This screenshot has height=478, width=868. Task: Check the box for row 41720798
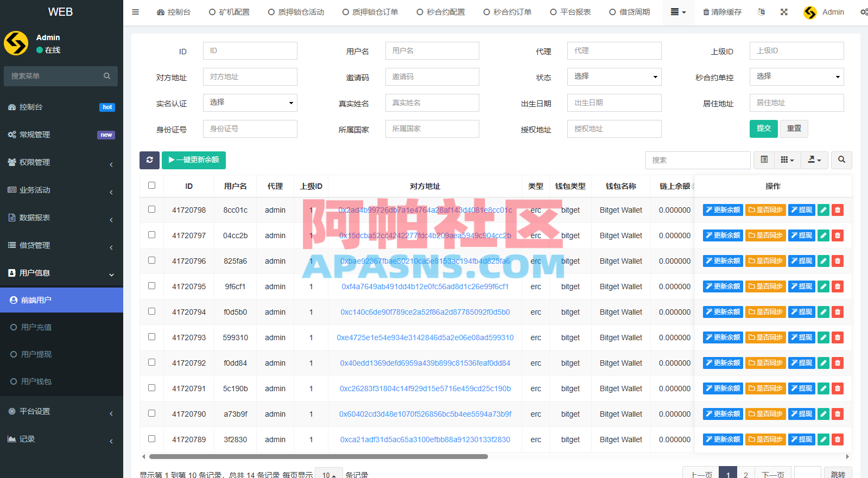(x=152, y=209)
